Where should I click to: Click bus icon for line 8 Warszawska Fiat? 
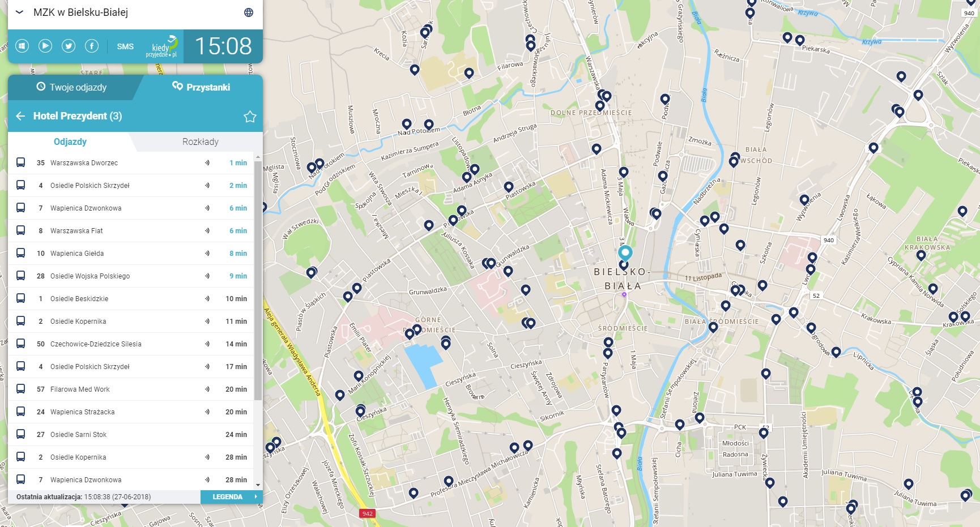[x=20, y=230]
